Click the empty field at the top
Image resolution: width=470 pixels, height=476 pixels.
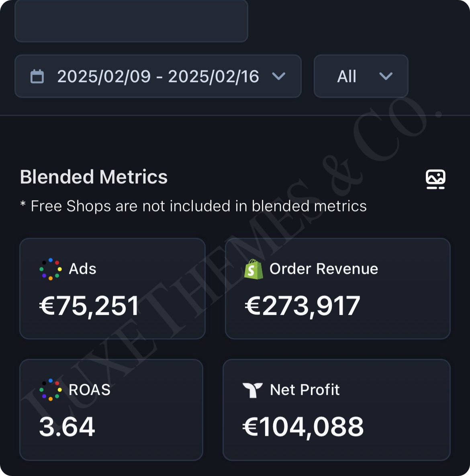click(x=131, y=21)
